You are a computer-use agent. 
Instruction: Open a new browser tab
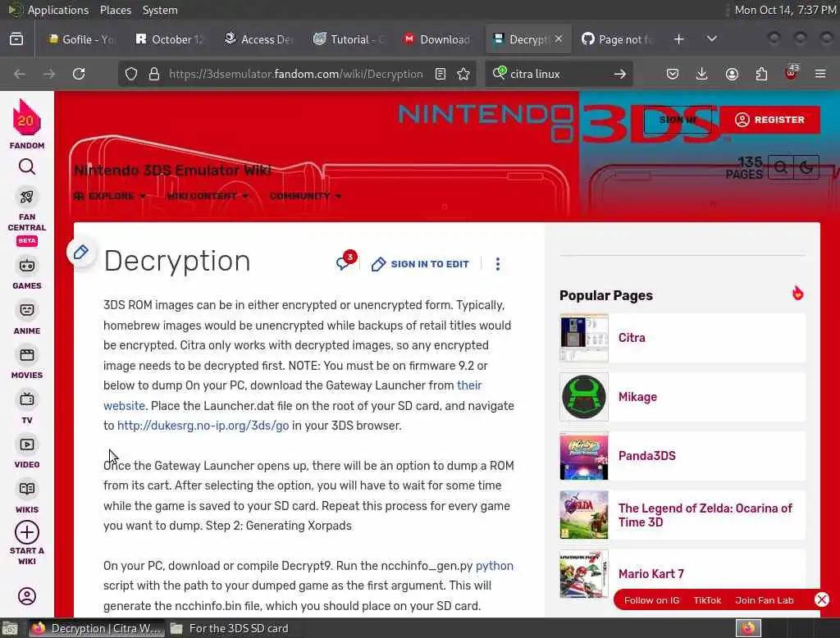pos(678,39)
